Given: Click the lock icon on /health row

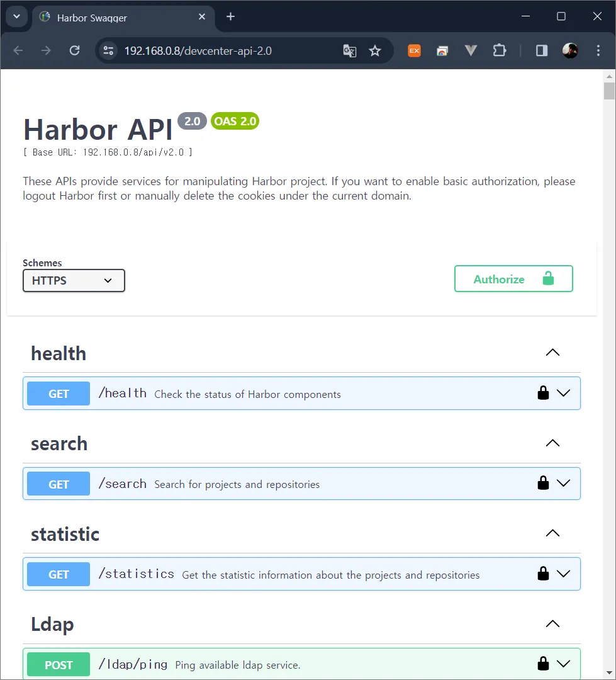Looking at the screenshot, I should (x=543, y=393).
